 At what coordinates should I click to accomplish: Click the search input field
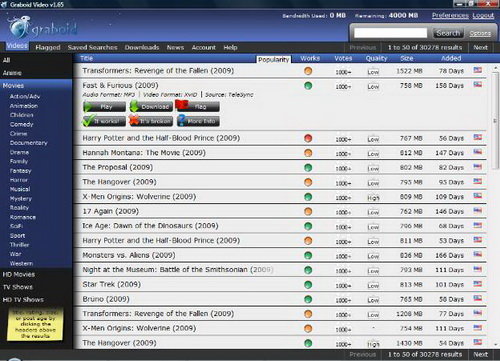[390, 33]
